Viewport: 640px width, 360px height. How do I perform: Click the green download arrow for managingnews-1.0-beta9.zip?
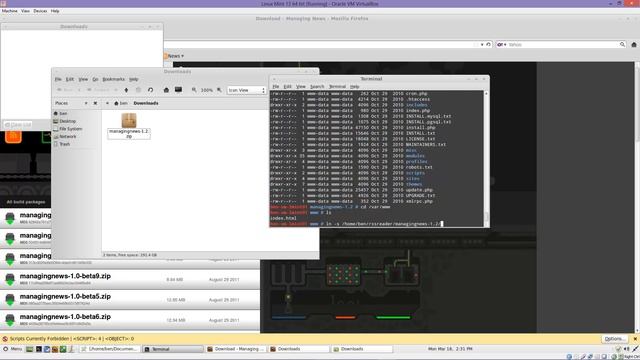tap(10, 279)
